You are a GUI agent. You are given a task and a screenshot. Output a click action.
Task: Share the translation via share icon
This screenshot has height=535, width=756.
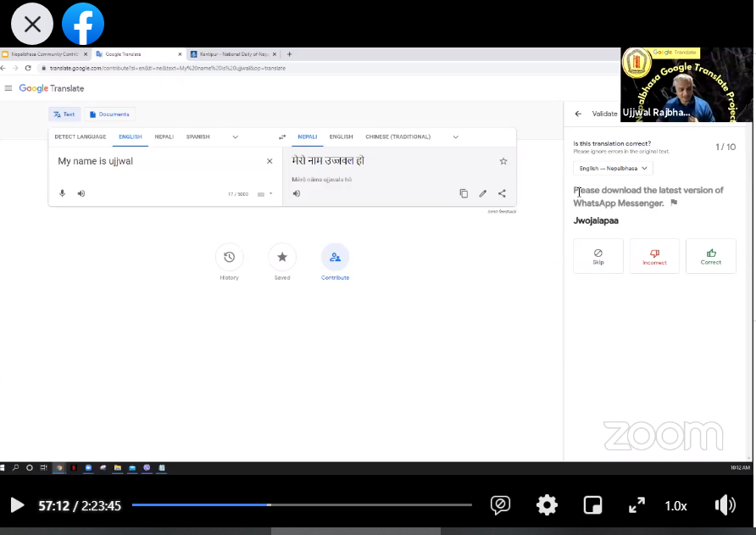tap(502, 193)
